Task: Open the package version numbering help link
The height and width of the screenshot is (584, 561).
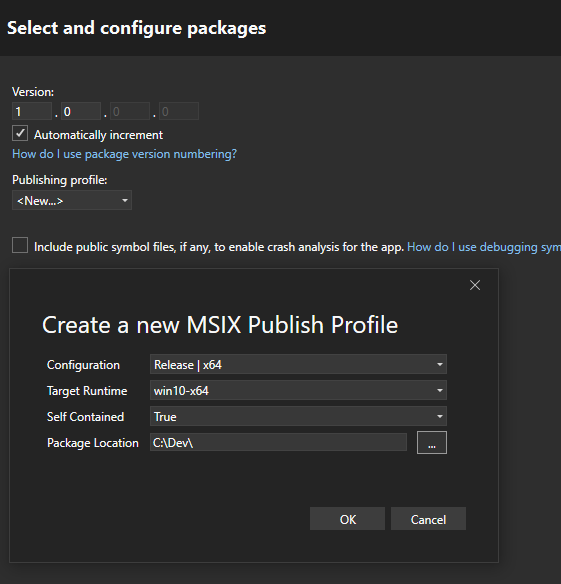Action: click(124, 154)
